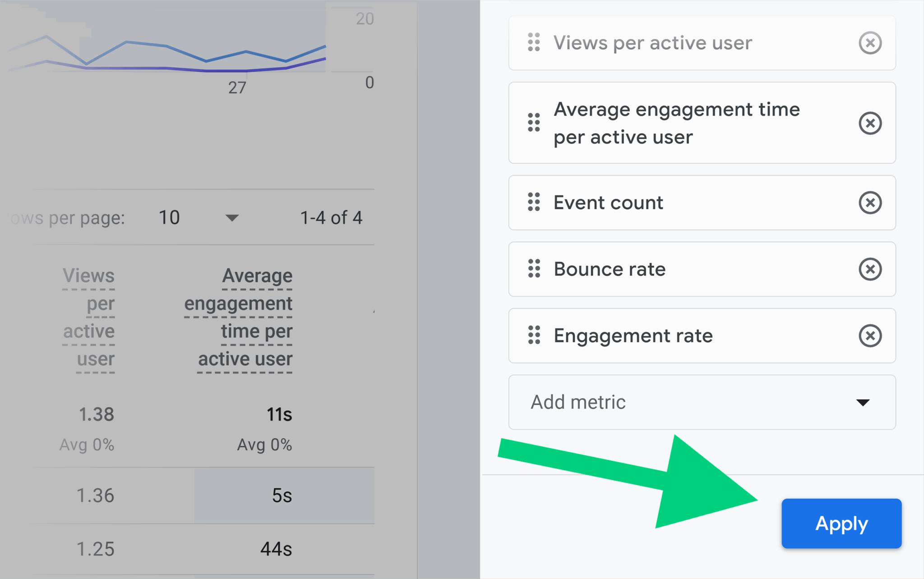Image resolution: width=924 pixels, height=579 pixels.
Task: Remove the Event count metric
Action: pyautogui.click(x=870, y=203)
